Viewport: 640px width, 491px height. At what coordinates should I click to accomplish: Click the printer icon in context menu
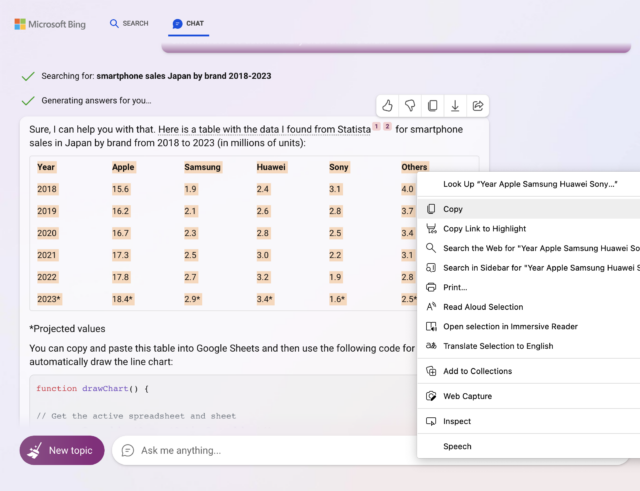coord(431,287)
